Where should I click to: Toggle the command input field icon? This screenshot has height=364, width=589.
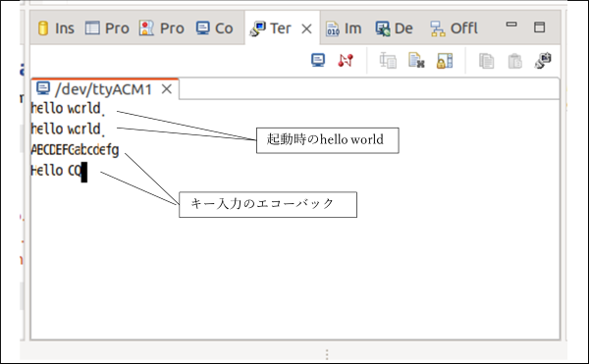(388, 60)
